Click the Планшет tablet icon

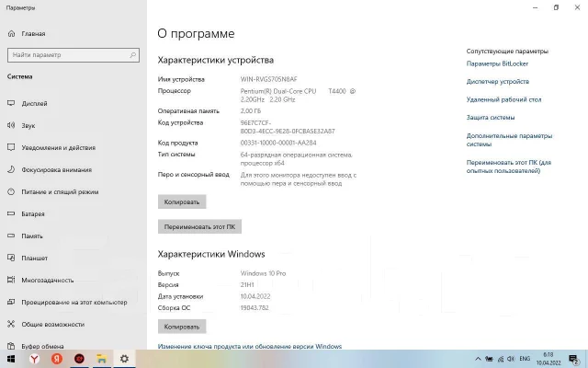[11, 258]
